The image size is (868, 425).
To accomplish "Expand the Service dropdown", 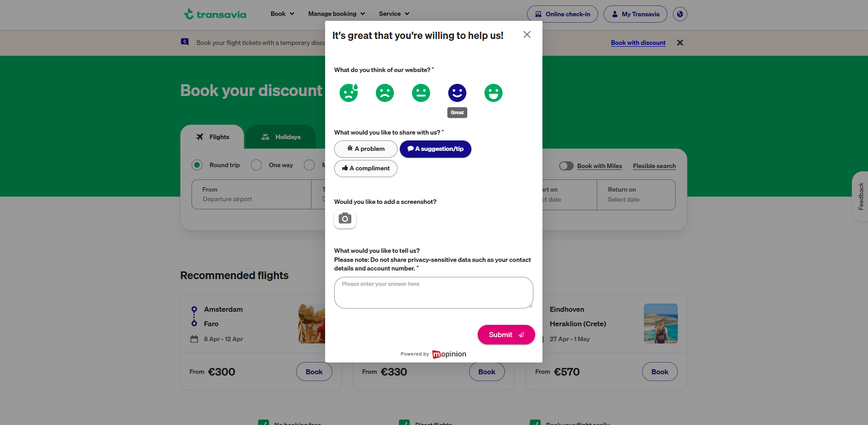I will point(393,14).
